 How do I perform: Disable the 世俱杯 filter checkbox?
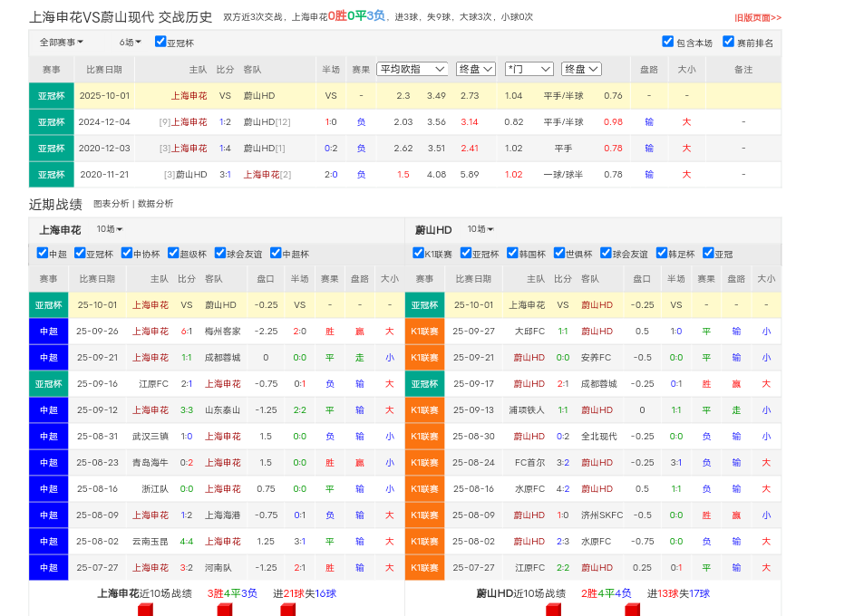click(558, 254)
